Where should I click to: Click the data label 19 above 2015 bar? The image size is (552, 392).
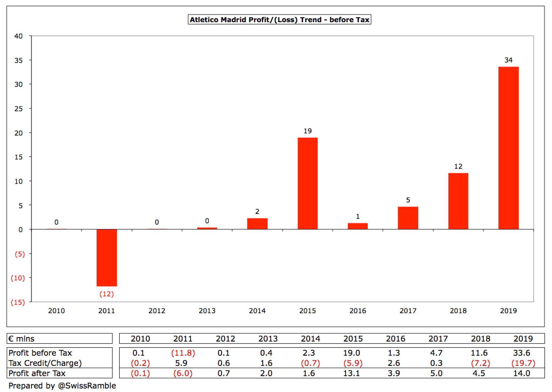[308, 131]
